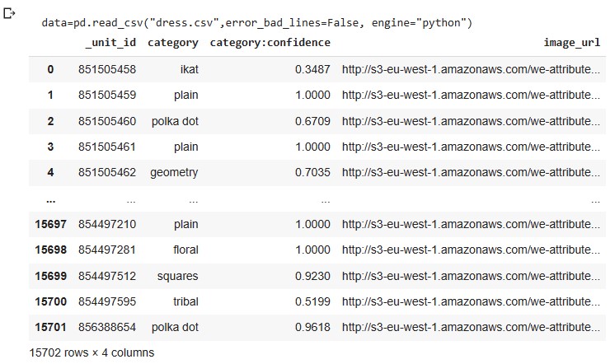This screenshot has width=615, height=364.
Task: Click the squares category cell
Action: click(x=178, y=276)
